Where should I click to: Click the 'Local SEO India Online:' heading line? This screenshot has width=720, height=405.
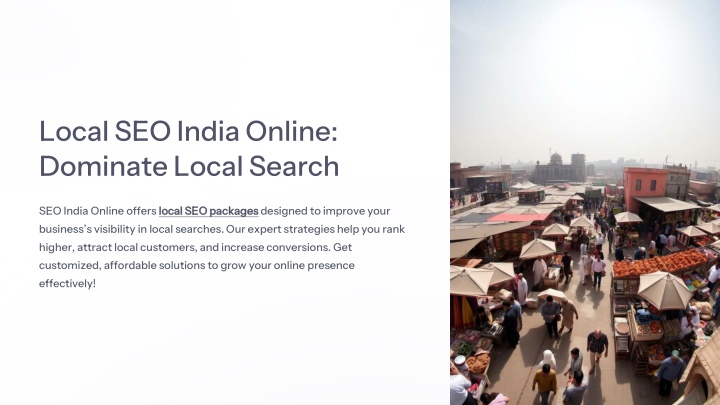[x=189, y=131]
